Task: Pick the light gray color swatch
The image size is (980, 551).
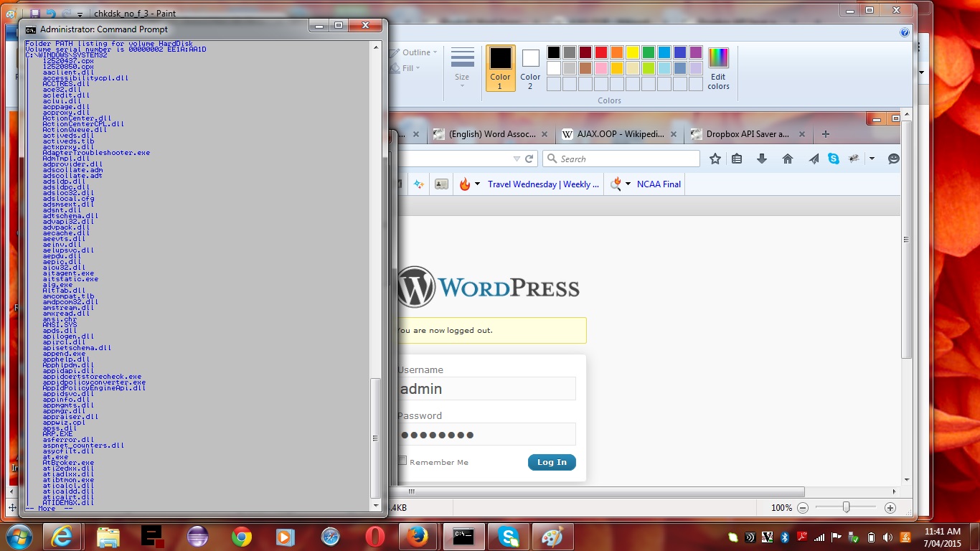Action: pos(569,68)
